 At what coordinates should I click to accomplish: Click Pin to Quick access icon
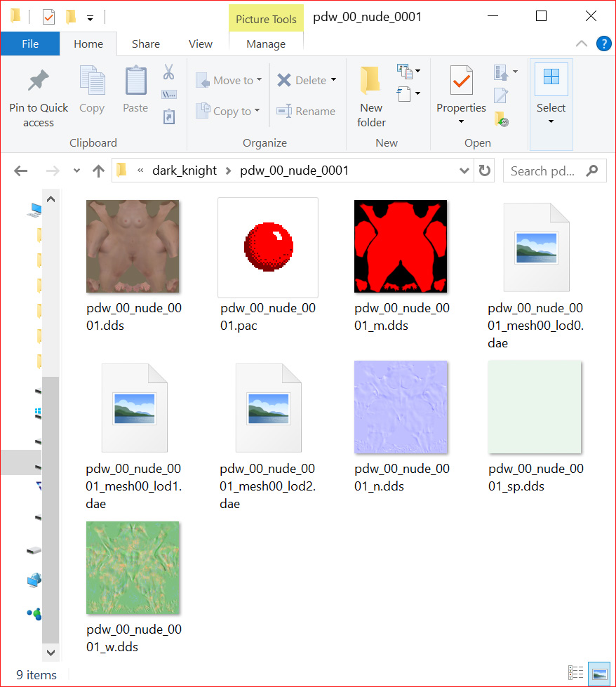(39, 81)
